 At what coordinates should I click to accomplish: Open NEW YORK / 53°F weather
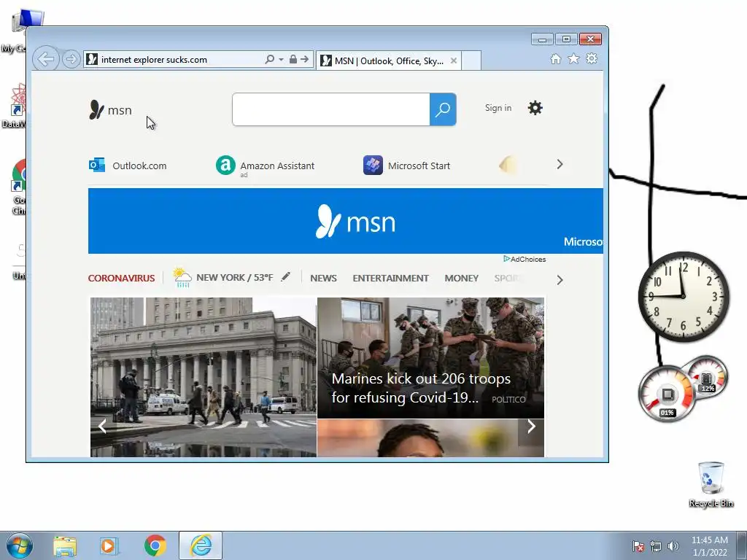click(235, 278)
